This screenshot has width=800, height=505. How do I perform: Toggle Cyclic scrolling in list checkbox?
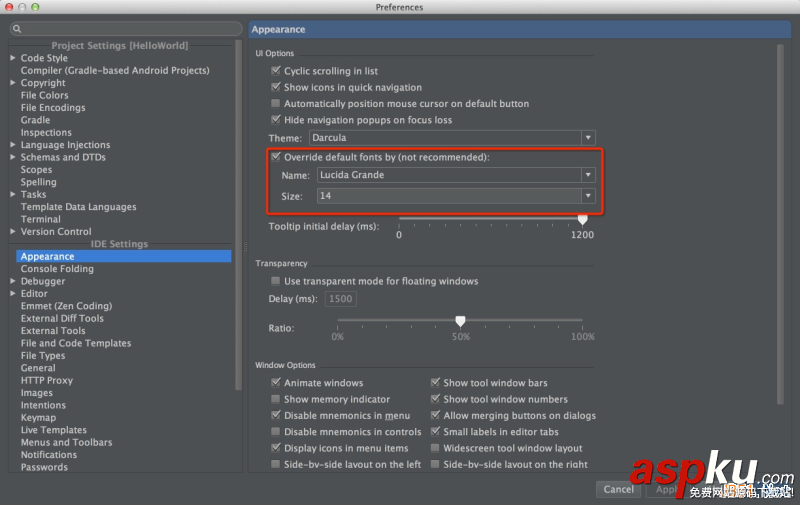(x=276, y=70)
